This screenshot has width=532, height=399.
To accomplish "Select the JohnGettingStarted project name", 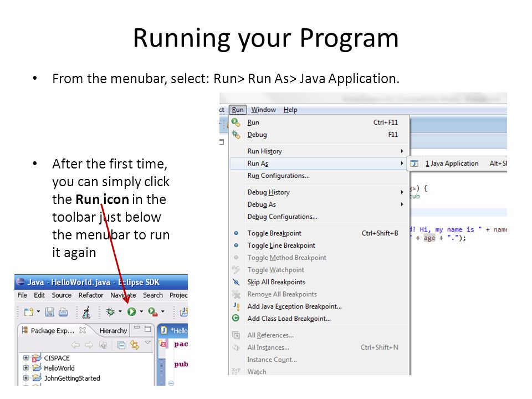I will 72,378.
